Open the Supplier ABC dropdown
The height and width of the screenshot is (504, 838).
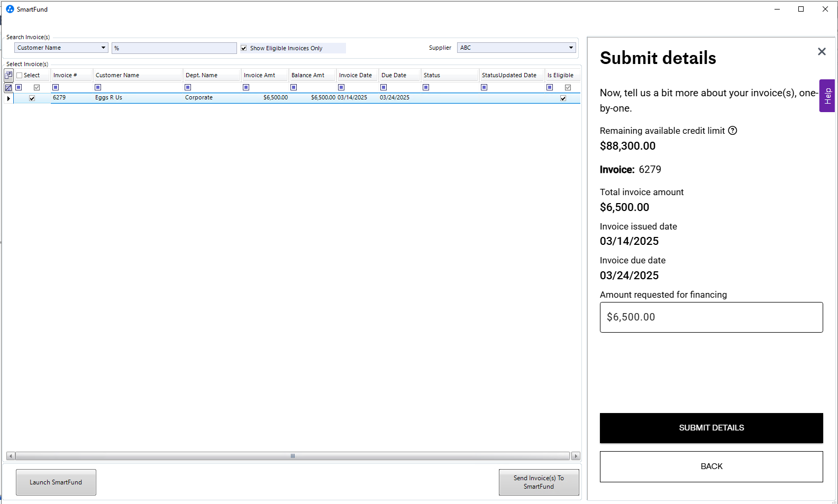517,48
